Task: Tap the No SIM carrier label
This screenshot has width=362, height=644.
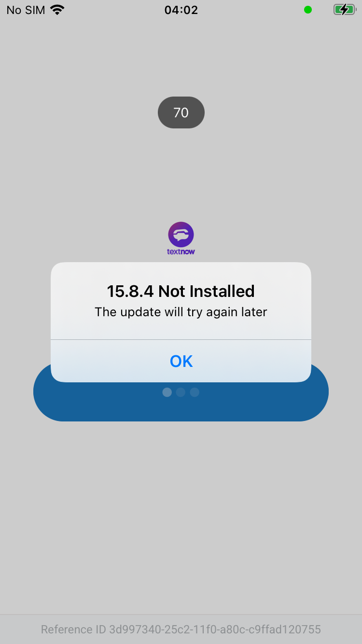Action: point(26,10)
